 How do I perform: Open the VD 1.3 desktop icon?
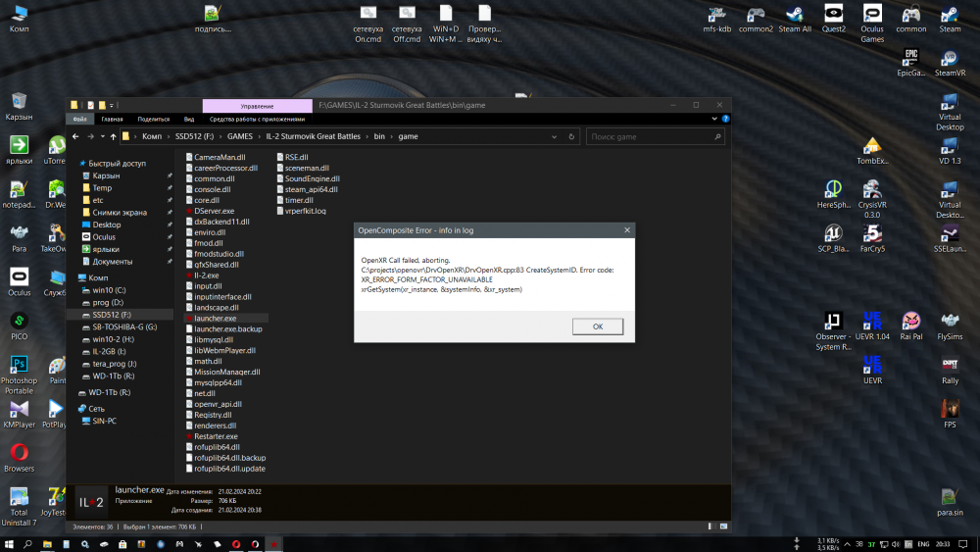[950, 151]
